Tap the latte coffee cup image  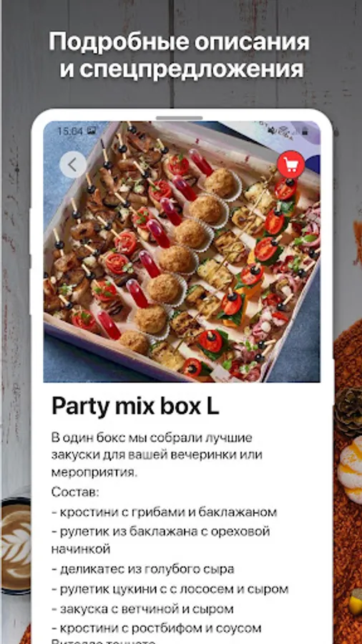(15, 545)
